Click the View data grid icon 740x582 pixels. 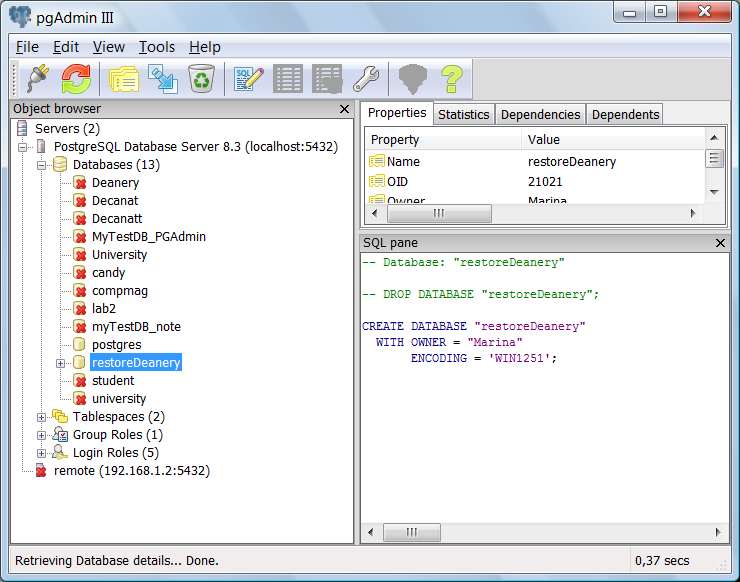pos(288,79)
